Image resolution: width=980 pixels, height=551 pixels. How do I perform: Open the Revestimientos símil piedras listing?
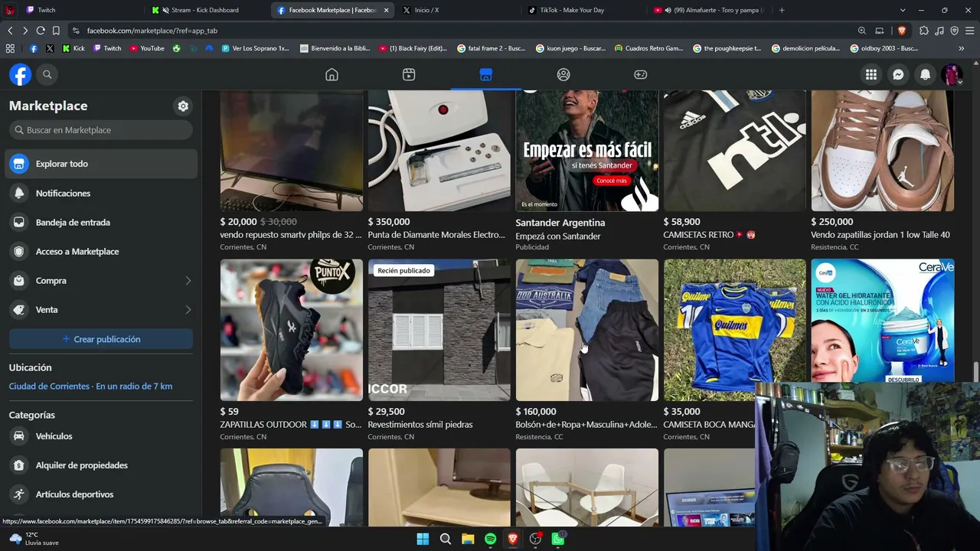click(439, 350)
